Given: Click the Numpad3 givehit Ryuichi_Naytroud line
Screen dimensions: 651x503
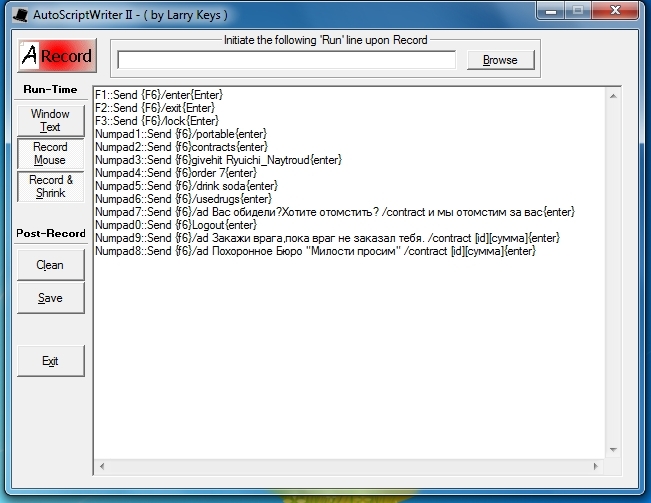Looking at the screenshot, I should (218, 159).
